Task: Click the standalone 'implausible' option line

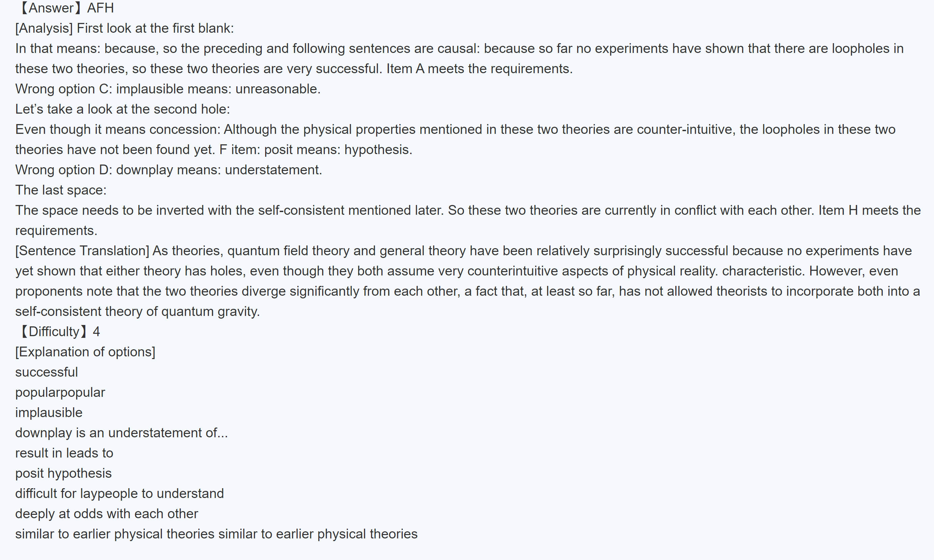Action: coord(49,413)
